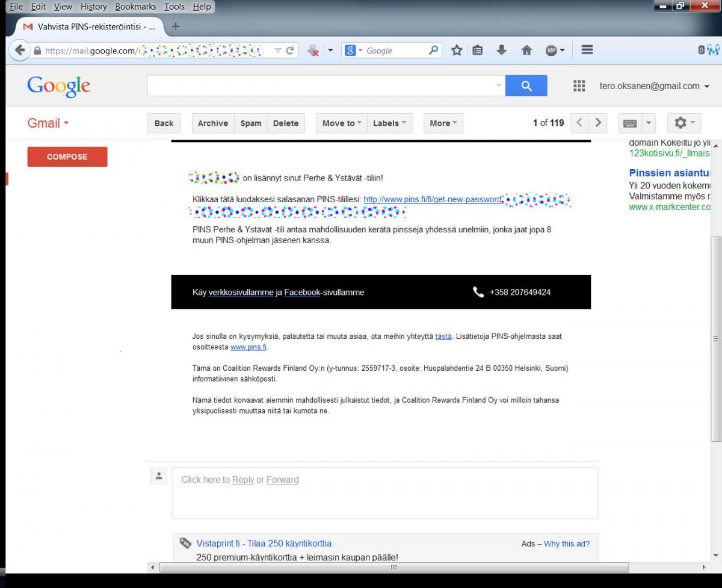Click the blue Gmail search button
Viewport: 722px width, 588px height.
(526, 86)
